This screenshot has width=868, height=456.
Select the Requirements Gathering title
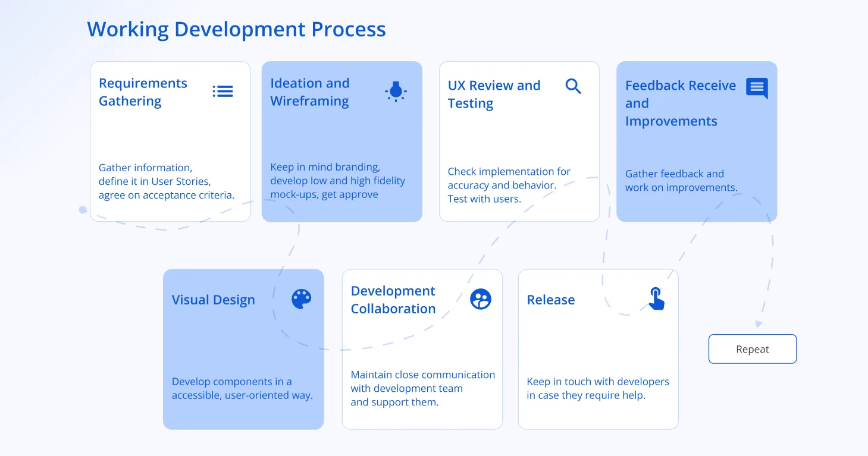click(143, 92)
